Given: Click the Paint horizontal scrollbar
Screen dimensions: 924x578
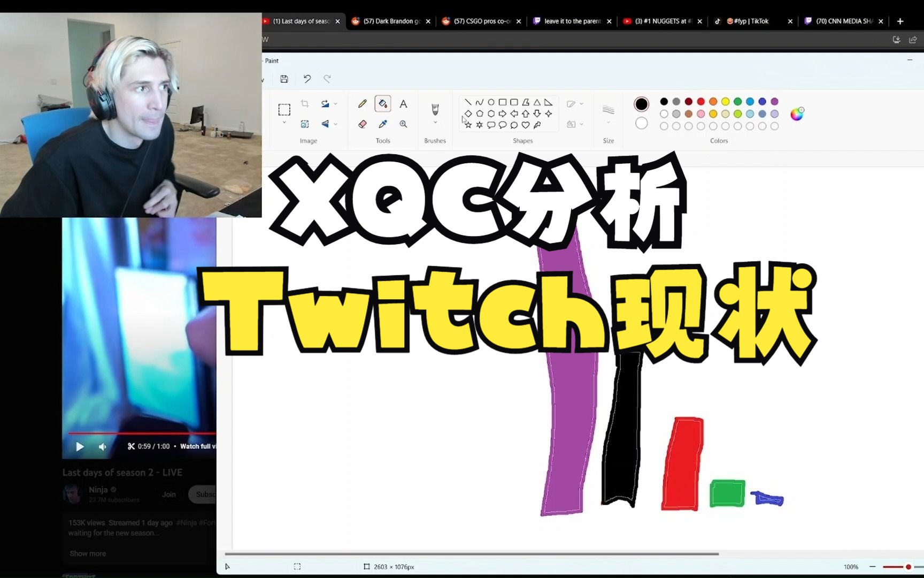Looking at the screenshot, I should point(472,554).
